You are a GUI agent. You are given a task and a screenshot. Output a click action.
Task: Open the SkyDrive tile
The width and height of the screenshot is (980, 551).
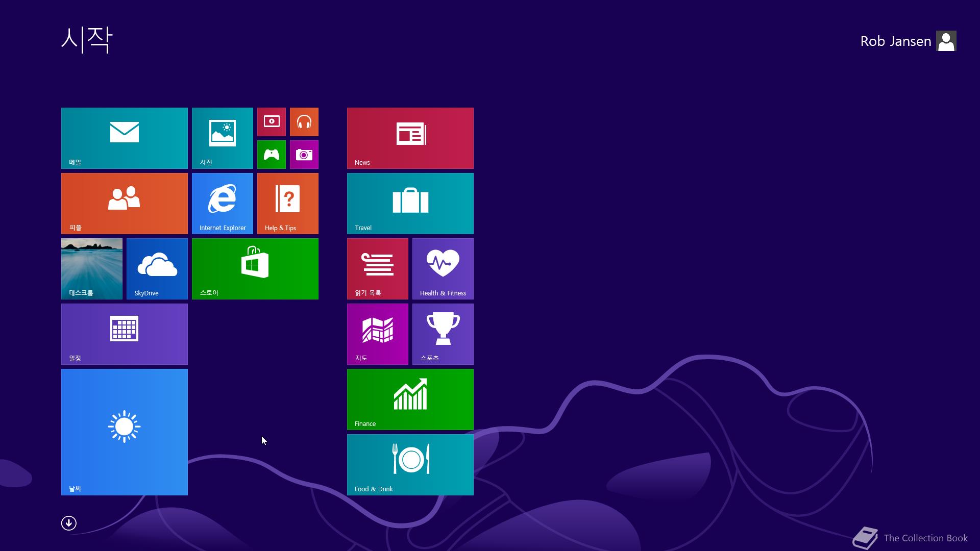(157, 269)
